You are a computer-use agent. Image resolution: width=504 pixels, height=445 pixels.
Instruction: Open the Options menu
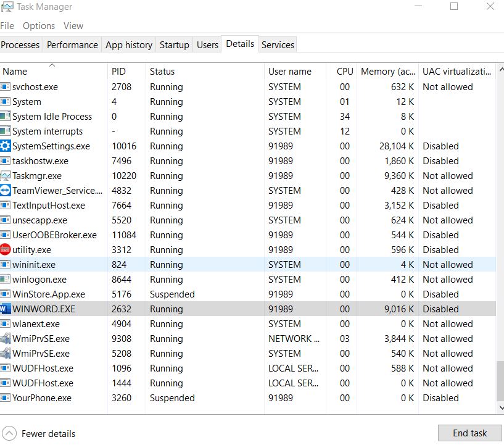pyautogui.click(x=39, y=26)
